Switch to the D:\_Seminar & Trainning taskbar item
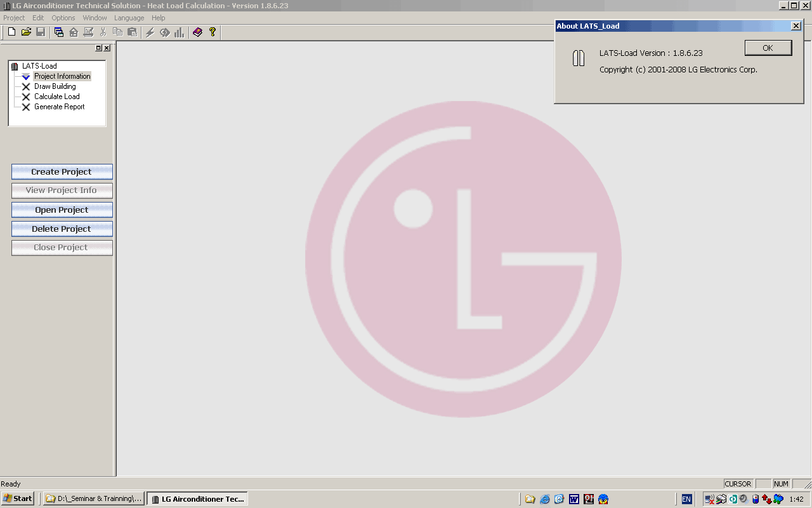The height and width of the screenshot is (508, 812). (x=94, y=498)
